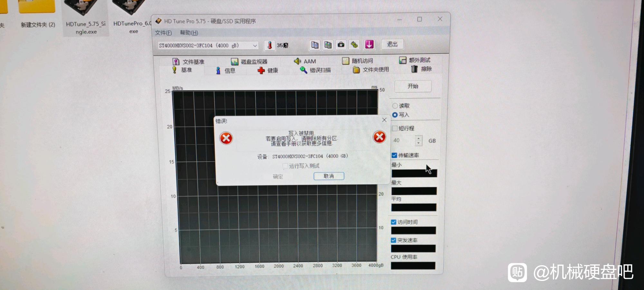Switch to the 擦除 tab

point(421,69)
